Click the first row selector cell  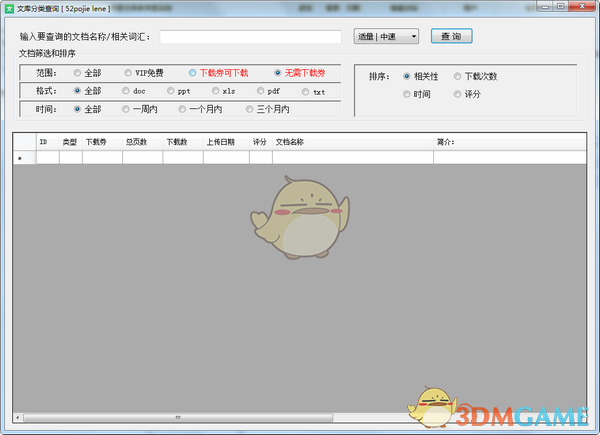pyautogui.click(x=24, y=158)
